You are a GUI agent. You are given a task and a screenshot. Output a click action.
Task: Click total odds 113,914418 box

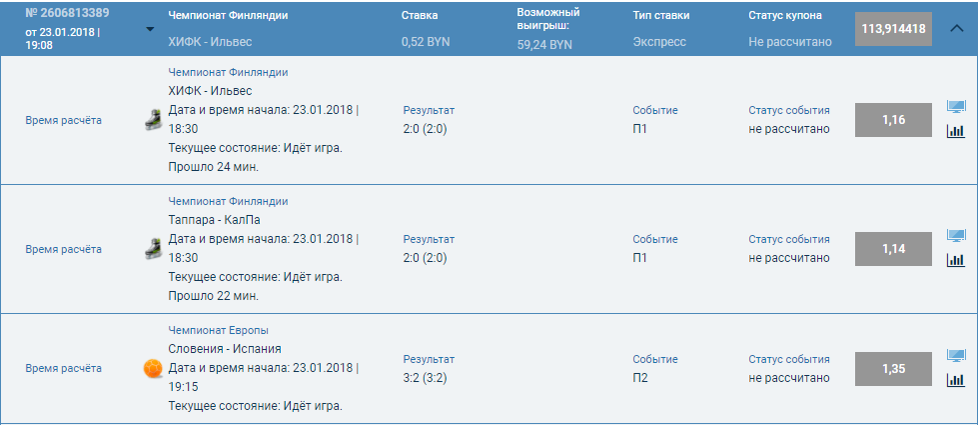[893, 29]
